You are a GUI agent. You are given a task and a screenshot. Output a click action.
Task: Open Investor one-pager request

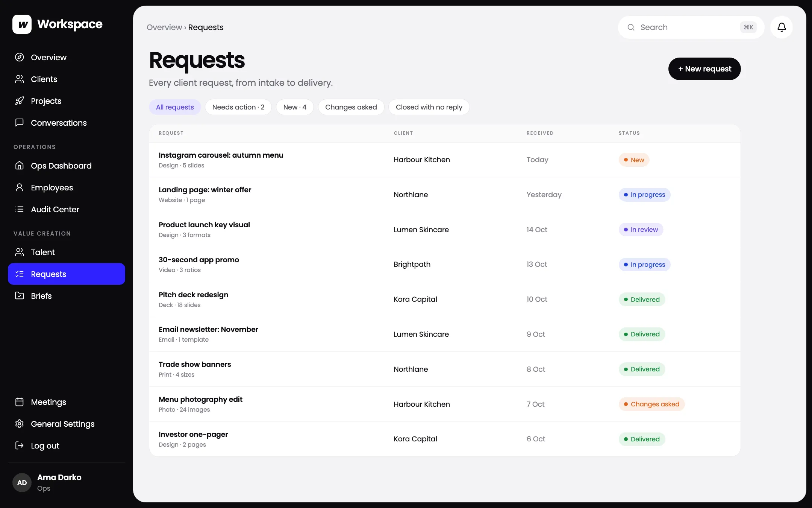coord(445,439)
